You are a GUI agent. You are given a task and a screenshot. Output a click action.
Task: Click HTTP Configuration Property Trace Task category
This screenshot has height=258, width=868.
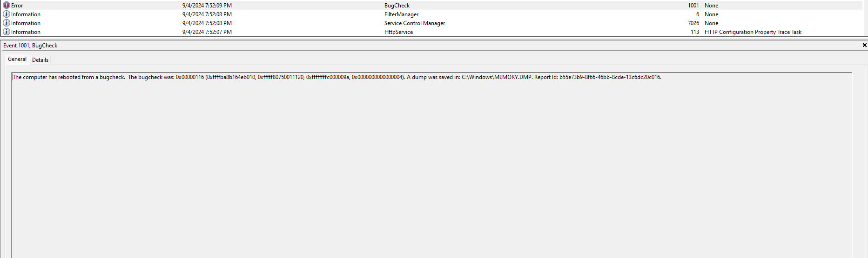point(753,32)
